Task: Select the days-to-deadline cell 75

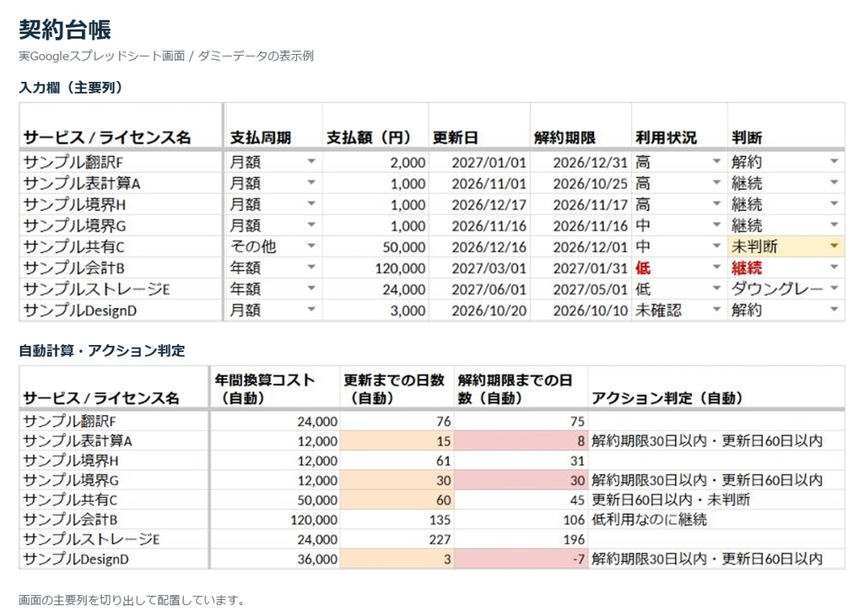Action: [521, 422]
